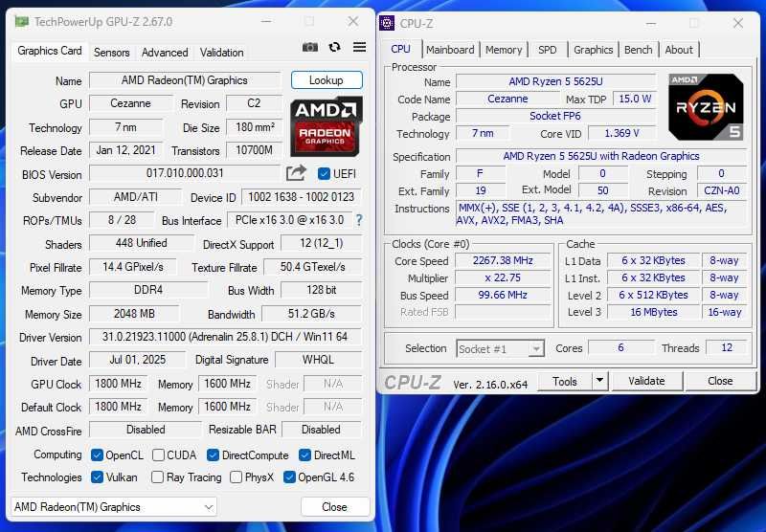The width and height of the screenshot is (766, 532).
Task: Toggle the Ray Tracing checkbox
Action: [157, 477]
